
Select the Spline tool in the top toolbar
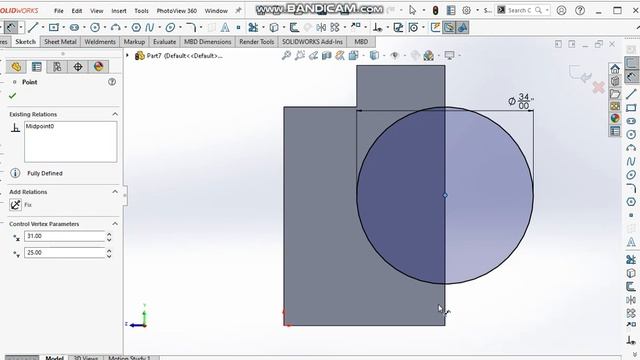tap(150, 27)
